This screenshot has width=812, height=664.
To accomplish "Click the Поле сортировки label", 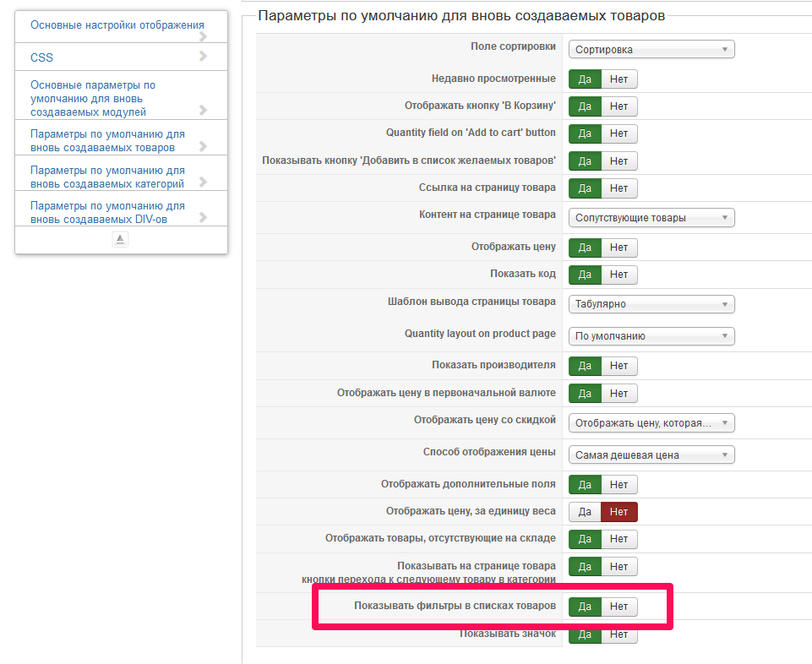I will pyautogui.click(x=513, y=46).
